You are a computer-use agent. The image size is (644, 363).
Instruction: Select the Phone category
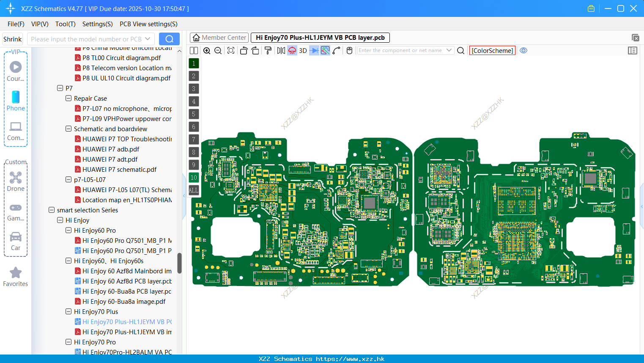[x=16, y=101]
